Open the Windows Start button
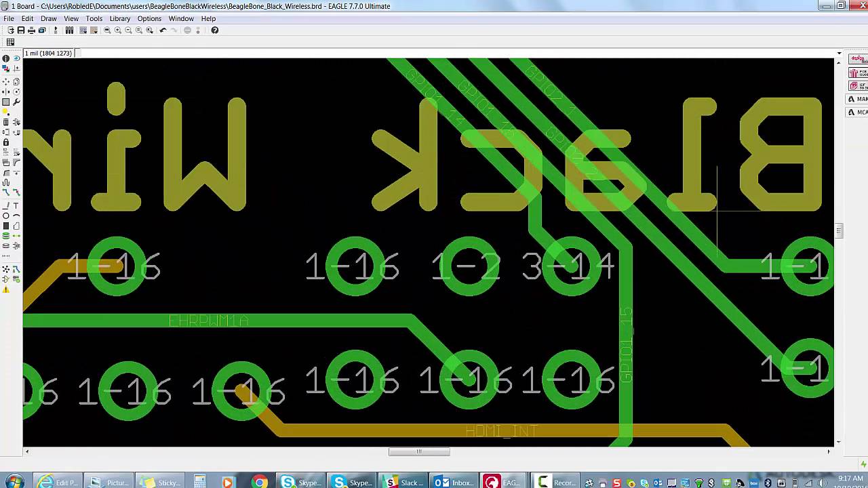Viewport: 868px width, 488px height. click(x=14, y=481)
